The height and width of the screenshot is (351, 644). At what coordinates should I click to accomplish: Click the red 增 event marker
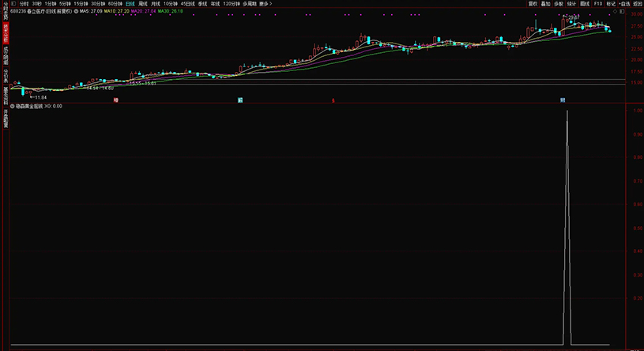(x=116, y=100)
